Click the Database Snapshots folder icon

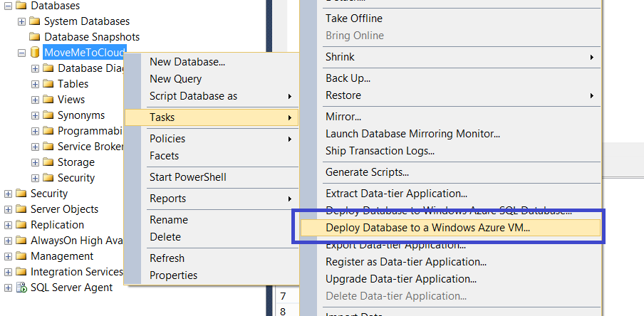pyautogui.click(x=34, y=37)
